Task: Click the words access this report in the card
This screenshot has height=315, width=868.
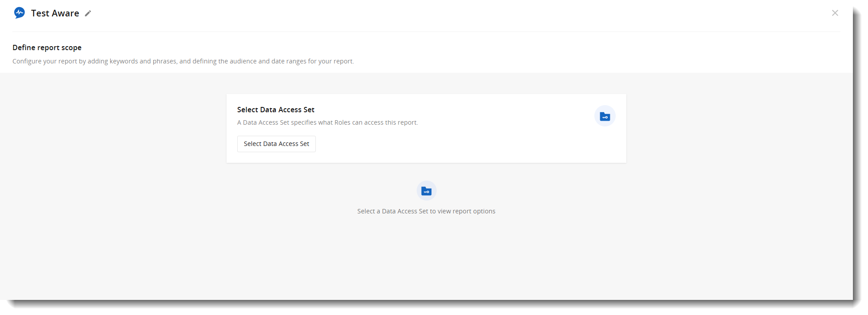Action: 390,122
